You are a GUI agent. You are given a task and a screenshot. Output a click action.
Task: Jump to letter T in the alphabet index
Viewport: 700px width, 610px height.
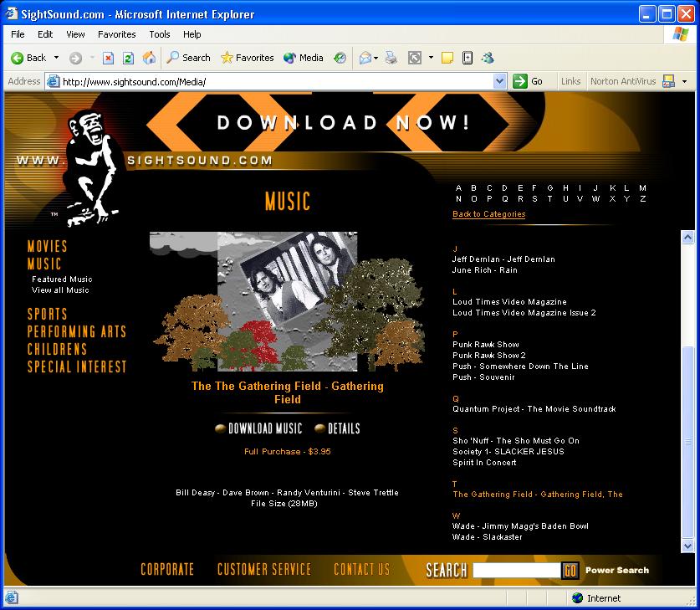[549, 199]
